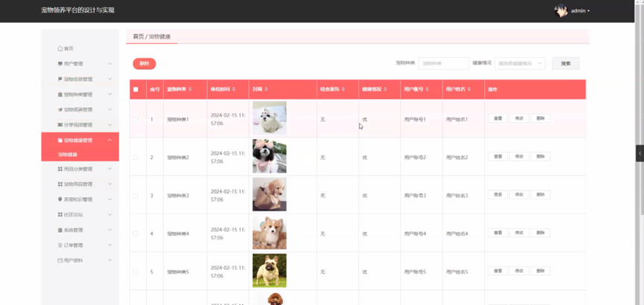Image resolution: width=644 pixels, height=305 pixels.
Task: Click the 分享视频管理 sidebar icon
Action: coord(60,125)
